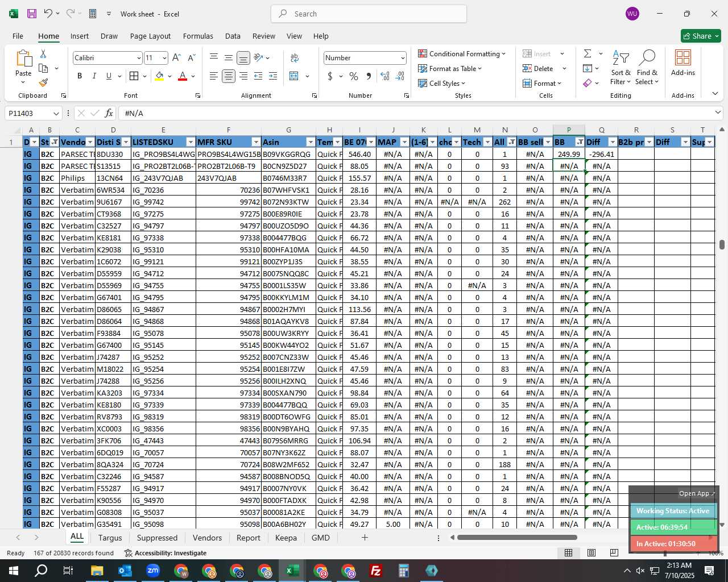This screenshot has height=582, width=728.
Task: Open the File menu
Action: coord(18,36)
